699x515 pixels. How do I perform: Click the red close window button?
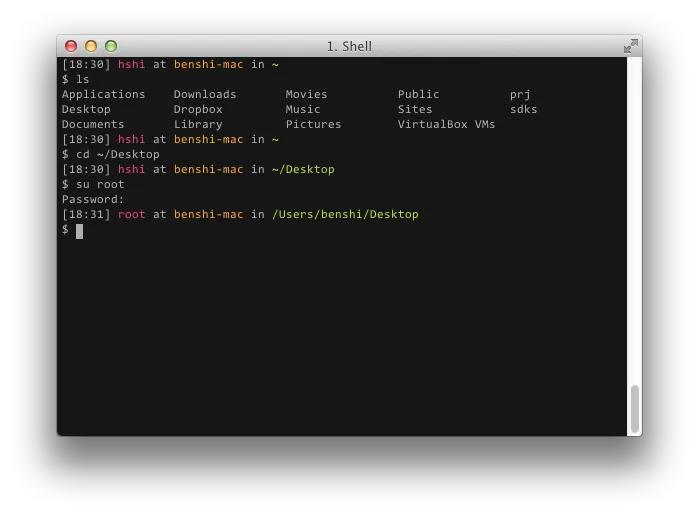pyautogui.click(x=71, y=46)
